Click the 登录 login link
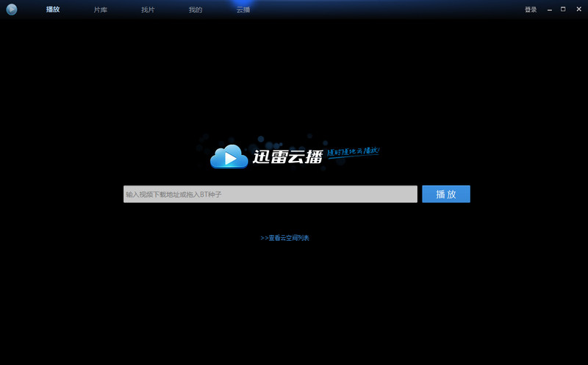The width and height of the screenshot is (588, 365). [x=531, y=10]
